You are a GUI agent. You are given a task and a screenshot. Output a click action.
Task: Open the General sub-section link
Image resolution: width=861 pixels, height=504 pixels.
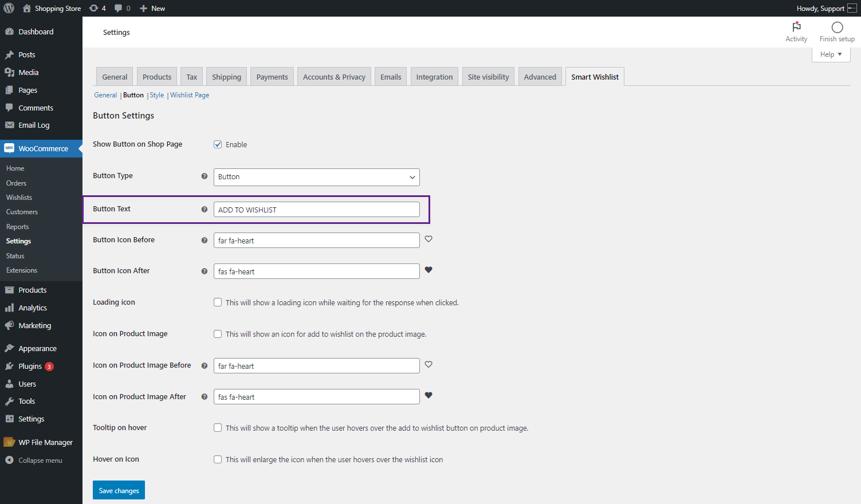[x=105, y=95]
